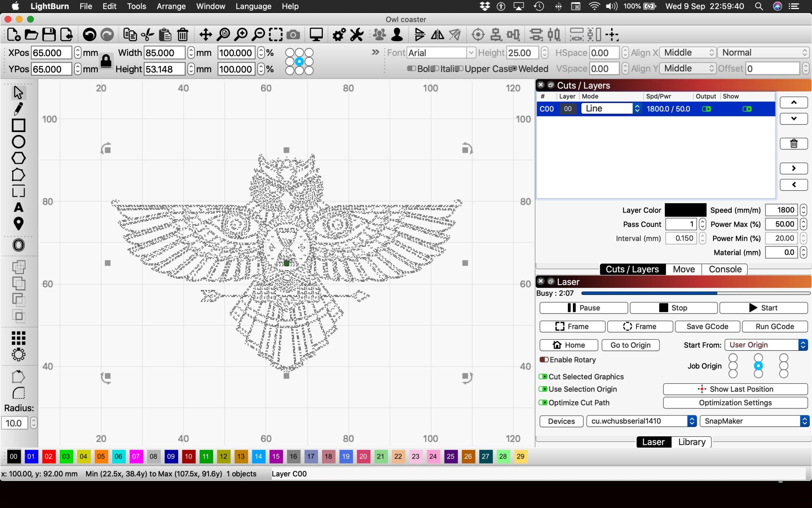Viewport: 812px width, 508px height.
Task: Click the Mirror Horizontal icon
Action: coord(437,35)
